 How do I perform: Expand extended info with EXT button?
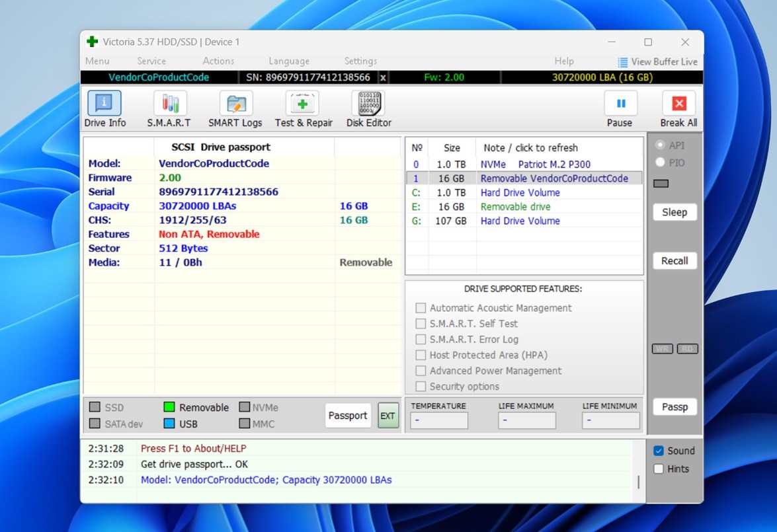click(x=388, y=416)
